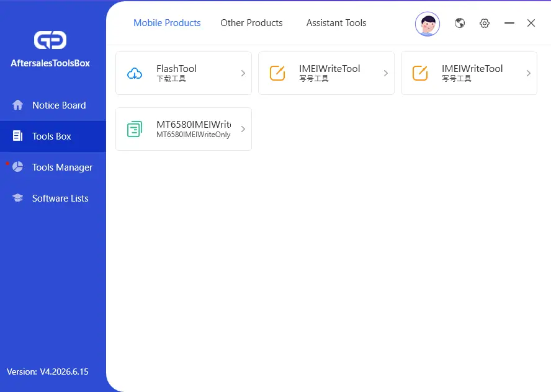Open the Assistant Tools tab

(x=336, y=23)
